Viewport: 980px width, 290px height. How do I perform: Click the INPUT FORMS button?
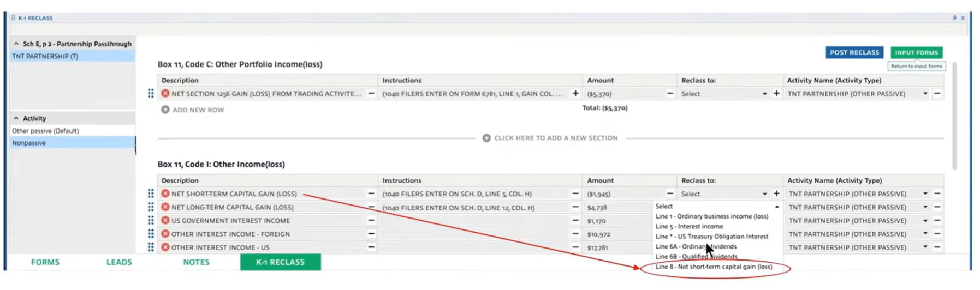click(916, 52)
